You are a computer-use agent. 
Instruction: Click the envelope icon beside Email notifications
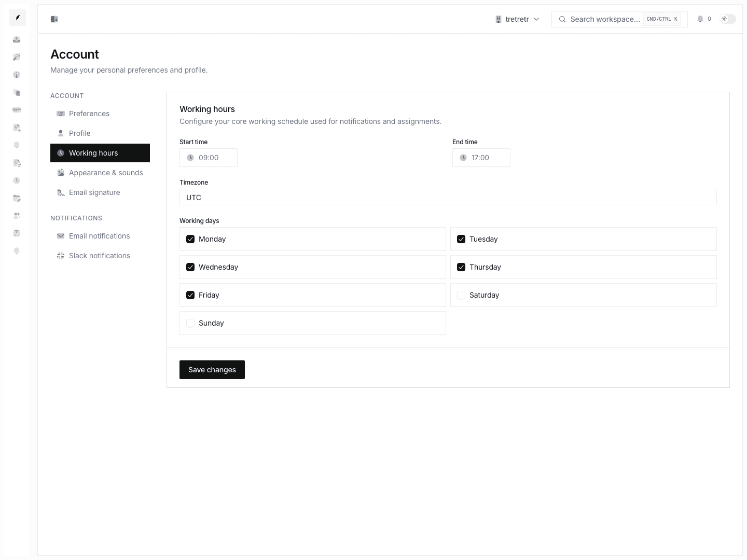[61, 236]
